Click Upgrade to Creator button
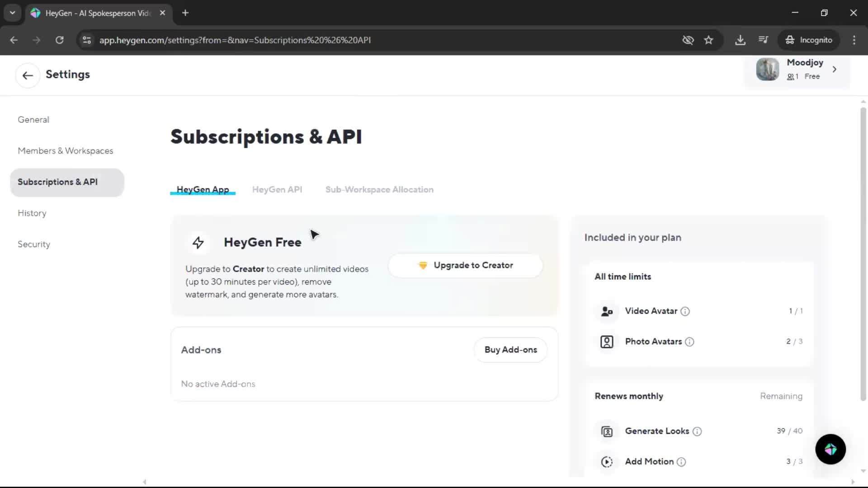 (x=465, y=266)
